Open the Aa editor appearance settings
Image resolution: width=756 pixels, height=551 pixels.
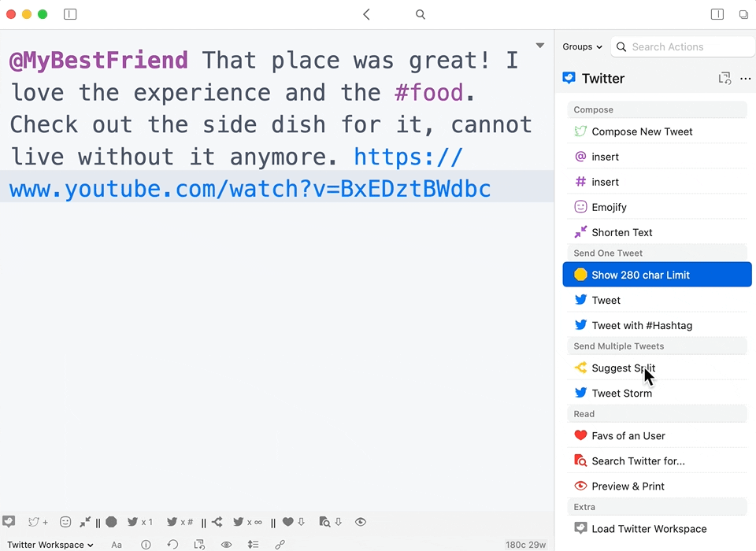[x=117, y=545]
